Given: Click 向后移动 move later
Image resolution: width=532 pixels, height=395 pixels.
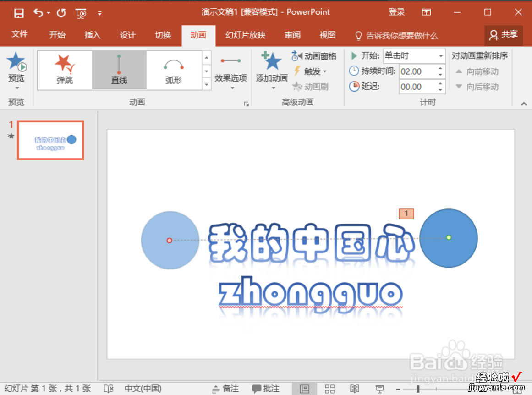Looking at the screenshot, I should (477, 87).
